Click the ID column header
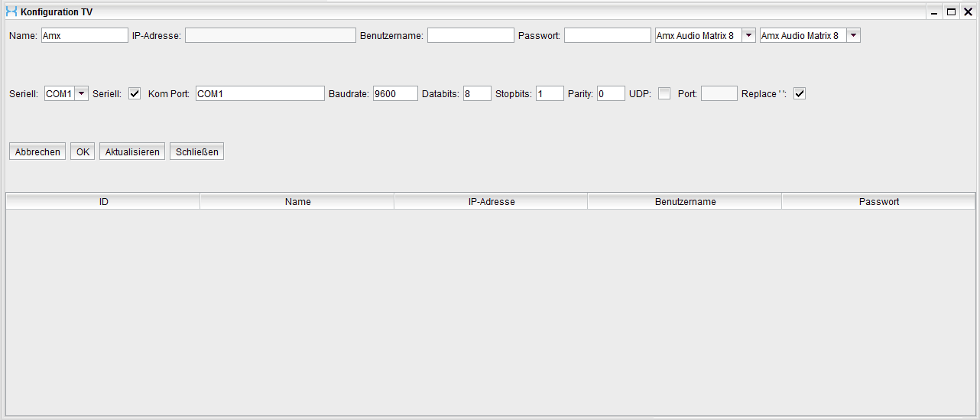Screen dimensions: 980x420 point(103,201)
